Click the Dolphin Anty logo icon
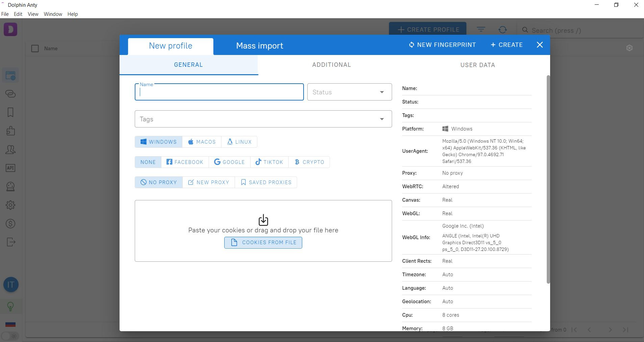The width and height of the screenshot is (644, 342). (x=10, y=29)
